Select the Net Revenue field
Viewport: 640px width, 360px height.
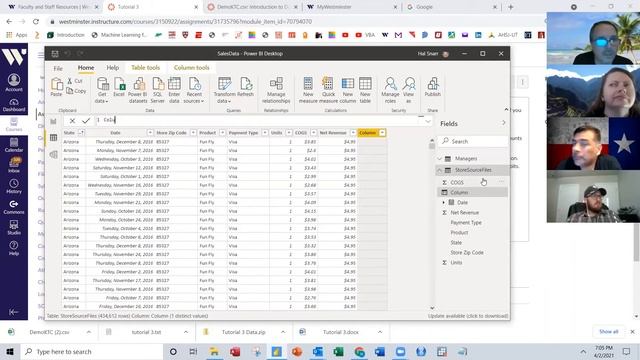pos(464,213)
